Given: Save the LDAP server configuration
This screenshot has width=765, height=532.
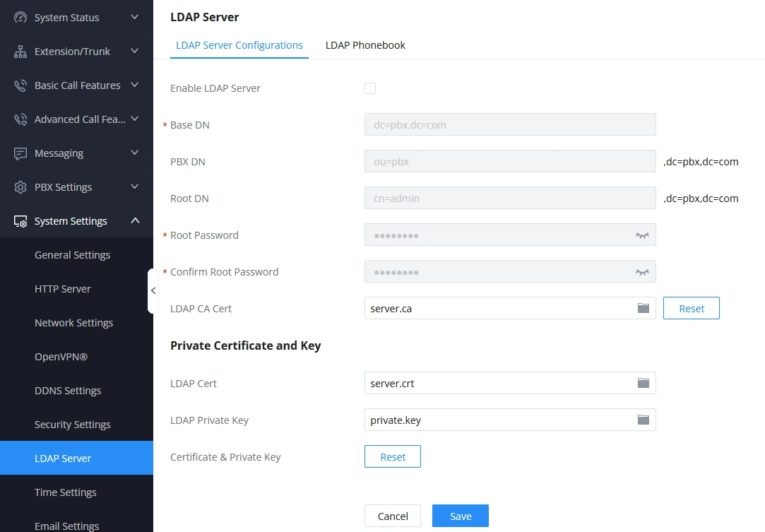Looking at the screenshot, I should (x=461, y=516).
